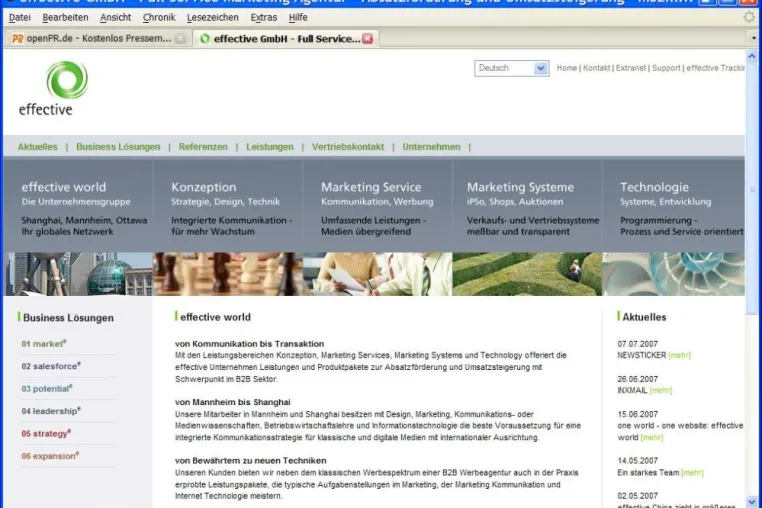Close the openPR.de tab
The image size is (762, 508).
coord(180,39)
